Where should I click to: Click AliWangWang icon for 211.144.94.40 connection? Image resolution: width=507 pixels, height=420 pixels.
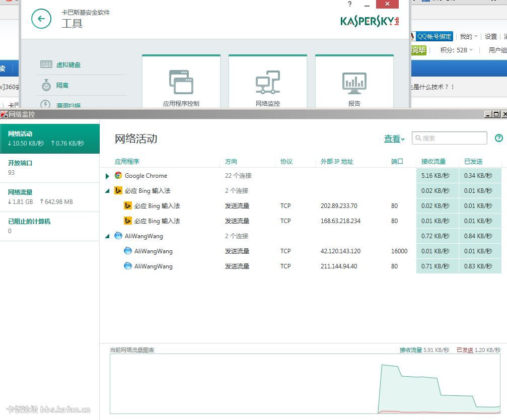click(128, 266)
